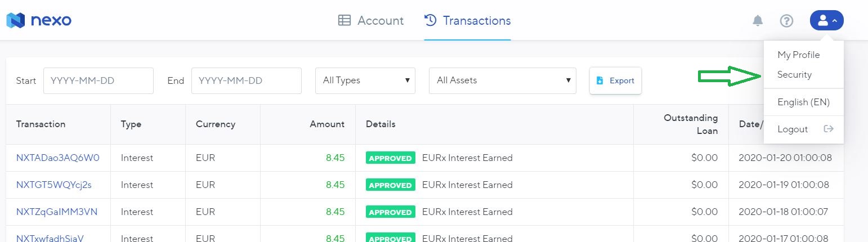Open the help question mark icon
868x242 pixels.
(786, 21)
